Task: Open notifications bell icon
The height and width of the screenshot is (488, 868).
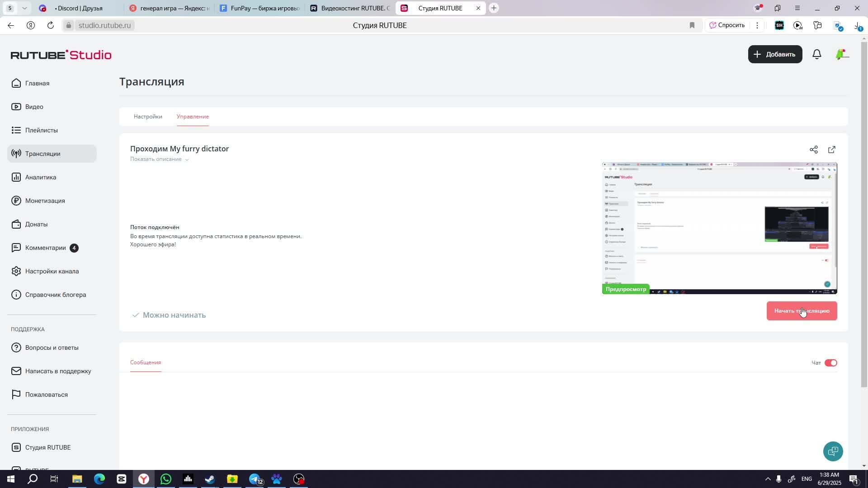Action: point(817,54)
